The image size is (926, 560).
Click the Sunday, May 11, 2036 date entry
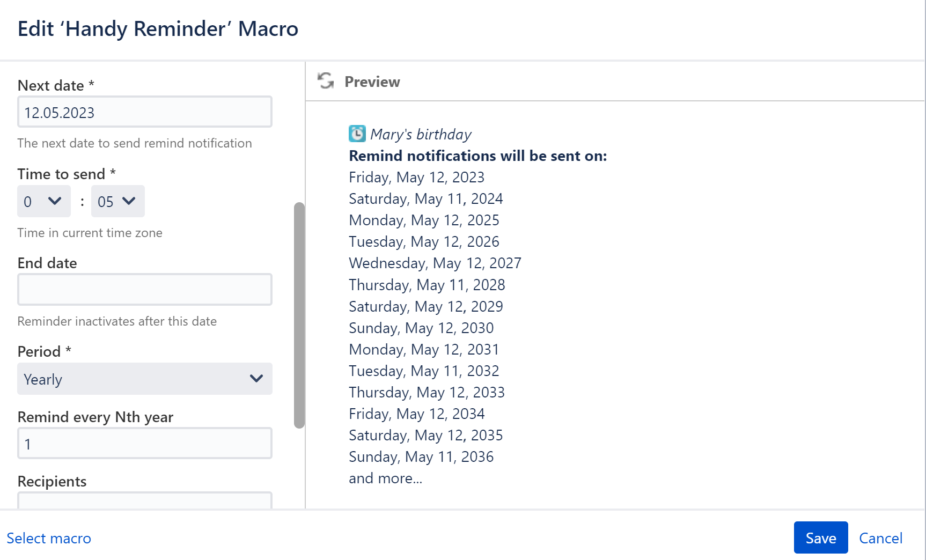click(x=421, y=456)
